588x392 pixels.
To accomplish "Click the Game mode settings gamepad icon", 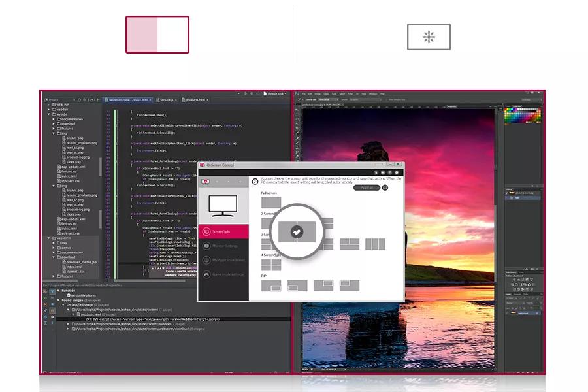I will click(x=206, y=274).
